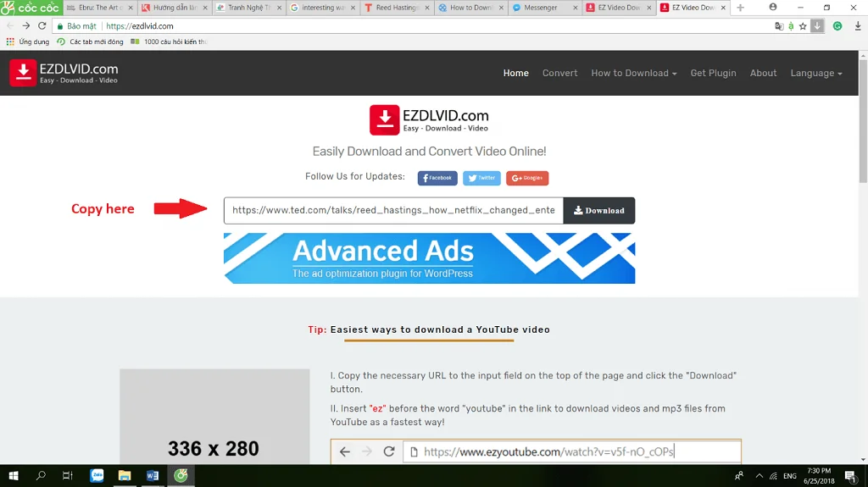Click the secure padlock site info icon
868x487 pixels.
[60, 26]
